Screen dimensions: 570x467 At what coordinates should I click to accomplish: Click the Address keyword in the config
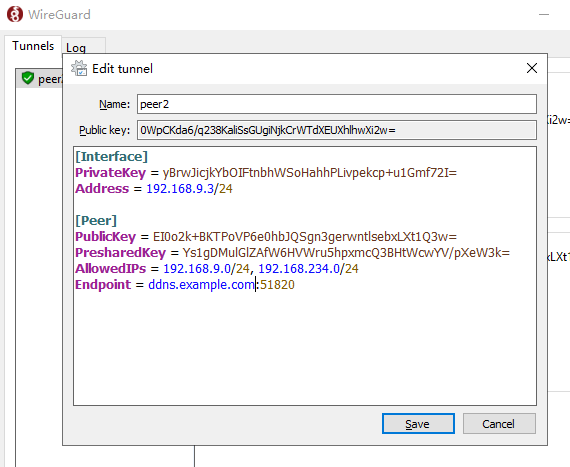(102, 189)
